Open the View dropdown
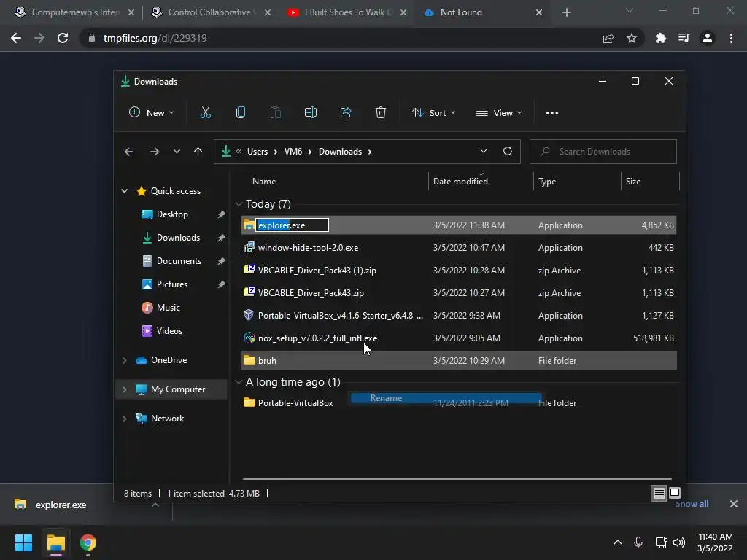The width and height of the screenshot is (747, 560). pos(499,113)
